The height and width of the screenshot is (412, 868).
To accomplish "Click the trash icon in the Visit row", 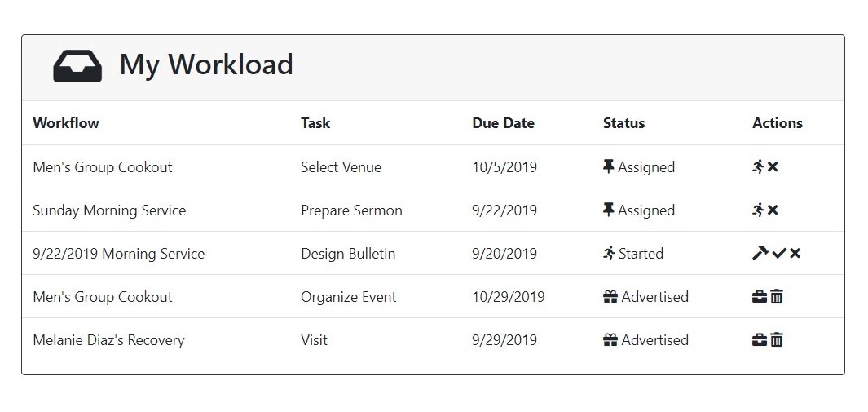I will tap(777, 339).
